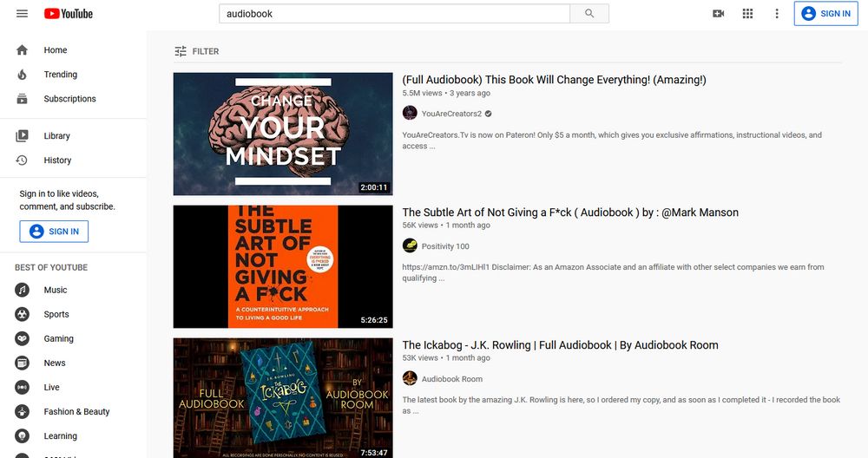Click the Sports category icon
The height and width of the screenshot is (458, 868).
[x=23, y=314]
